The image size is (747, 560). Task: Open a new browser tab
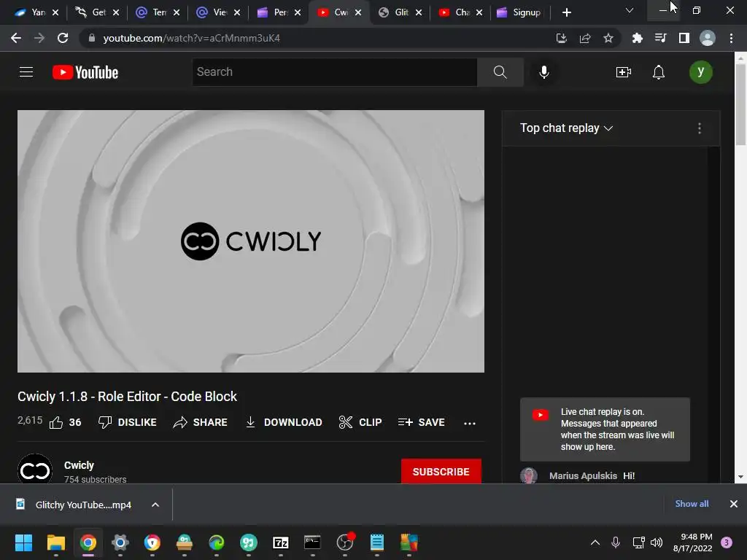click(x=566, y=12)
